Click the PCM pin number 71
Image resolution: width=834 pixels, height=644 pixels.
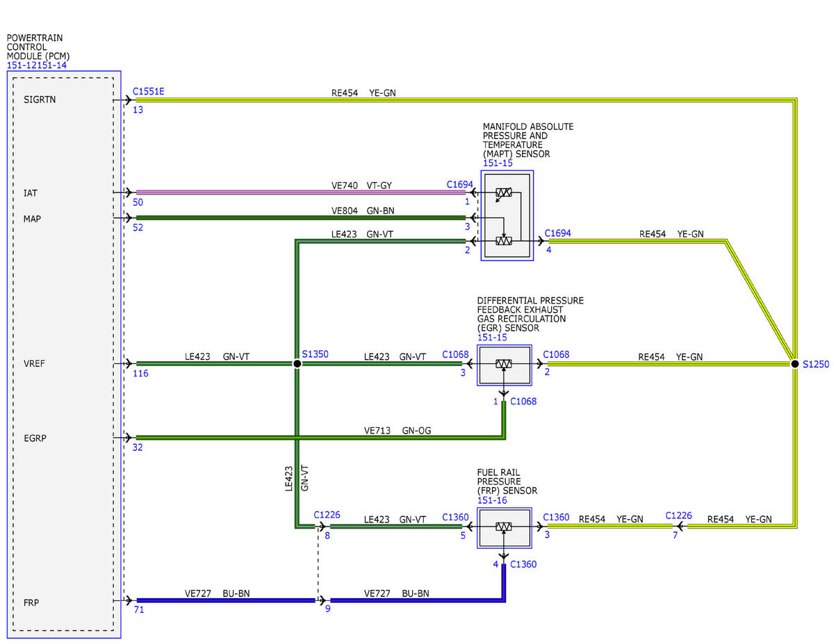138,609
